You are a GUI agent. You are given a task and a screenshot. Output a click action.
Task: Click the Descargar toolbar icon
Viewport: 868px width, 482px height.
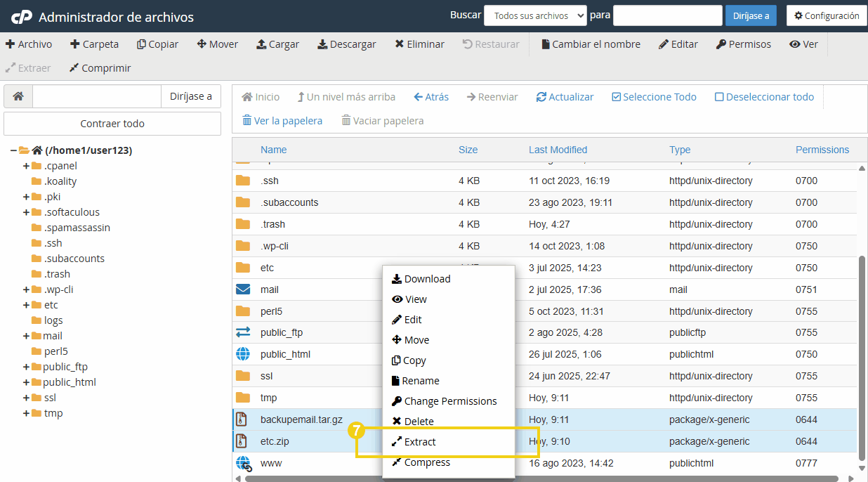(x=346, y=44)
